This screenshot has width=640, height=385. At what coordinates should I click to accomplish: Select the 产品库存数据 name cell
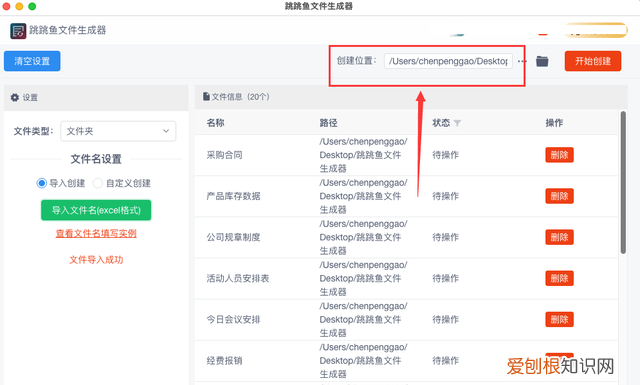tap(233, 196)
